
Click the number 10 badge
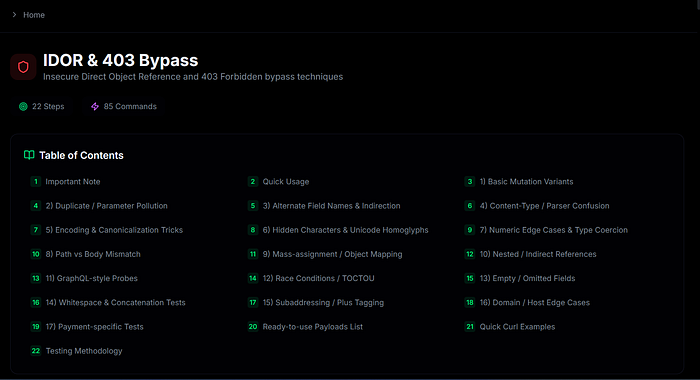[36, 254]
